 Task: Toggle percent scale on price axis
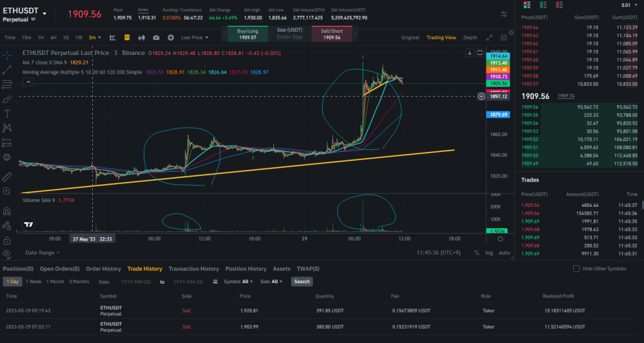tap(476, 253)
